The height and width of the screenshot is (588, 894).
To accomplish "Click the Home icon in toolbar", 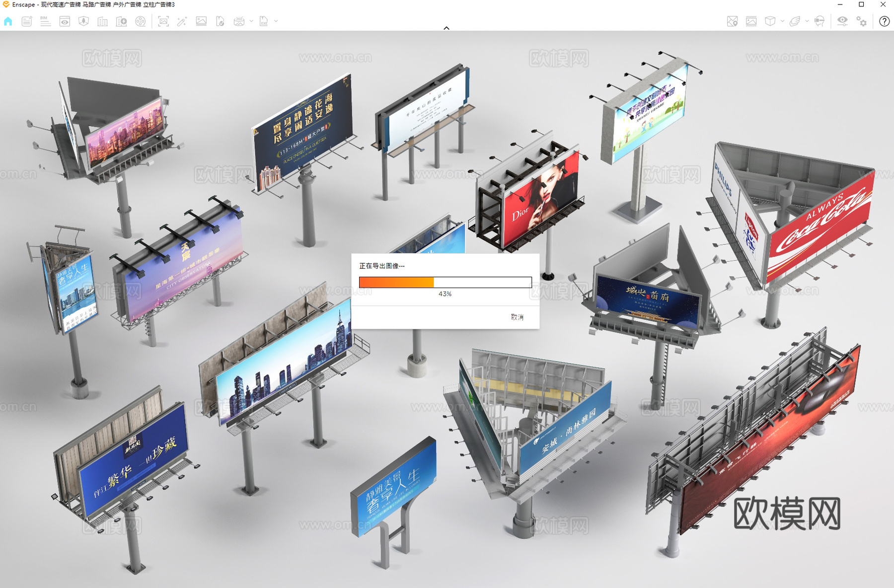I will 8,21.
